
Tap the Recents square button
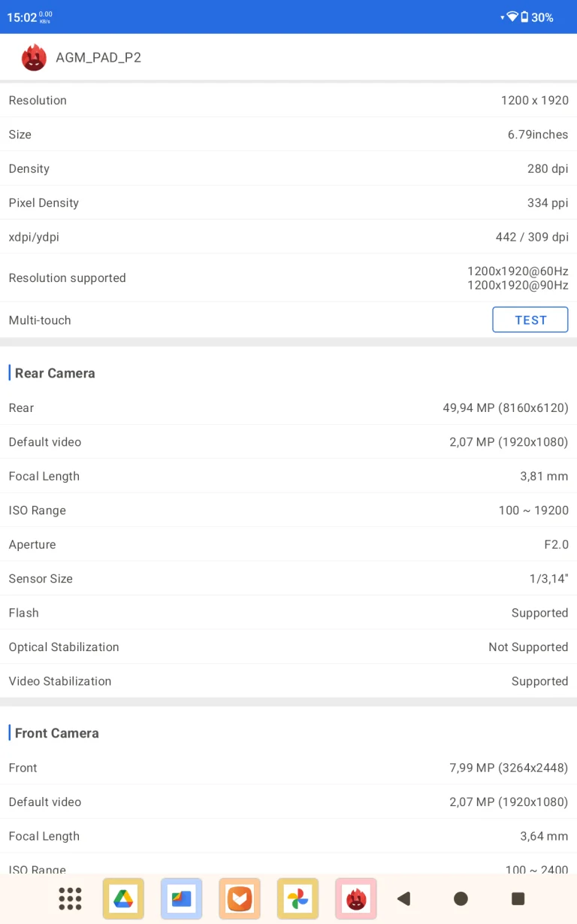tap(518, 898)
